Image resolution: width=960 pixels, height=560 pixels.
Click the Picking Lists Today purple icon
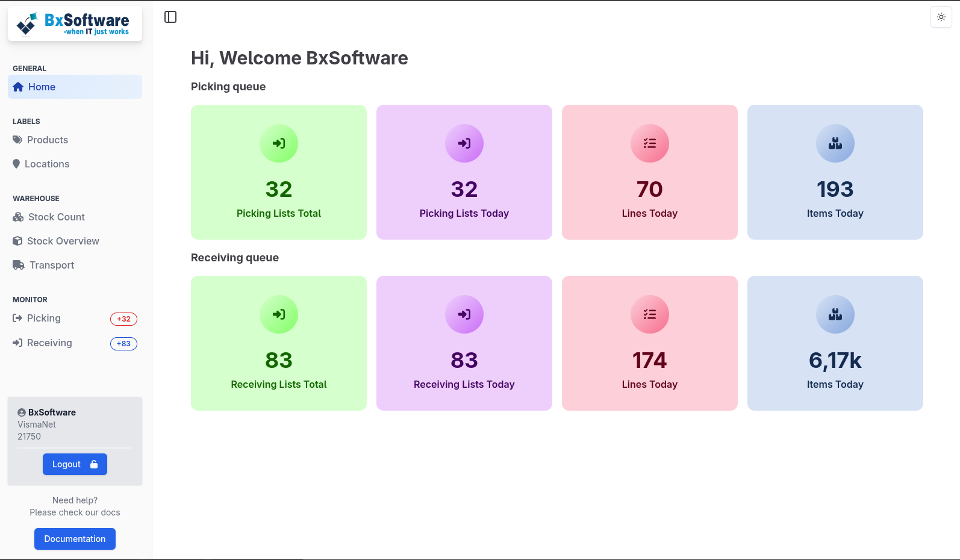[x=464, y=143]
